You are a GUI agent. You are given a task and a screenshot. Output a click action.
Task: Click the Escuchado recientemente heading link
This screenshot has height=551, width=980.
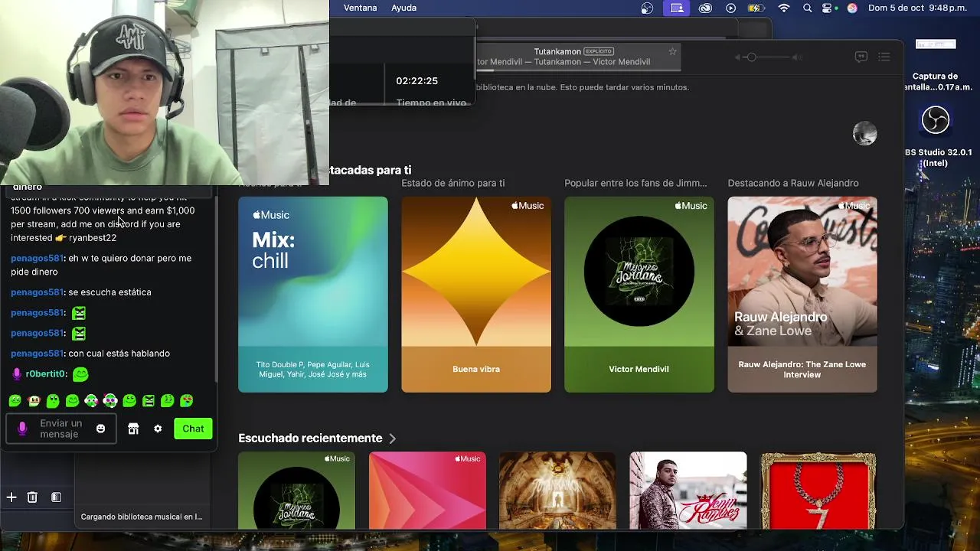pos(310,439)
